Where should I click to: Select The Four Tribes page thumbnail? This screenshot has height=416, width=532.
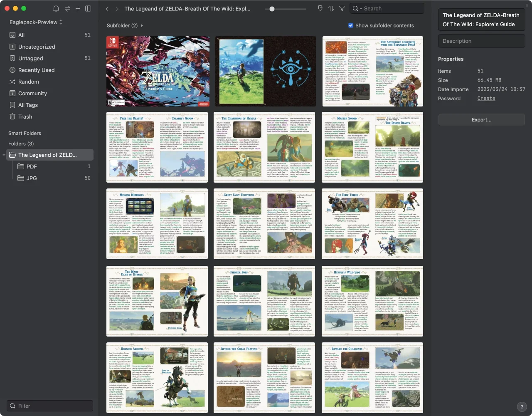(372, 224)
